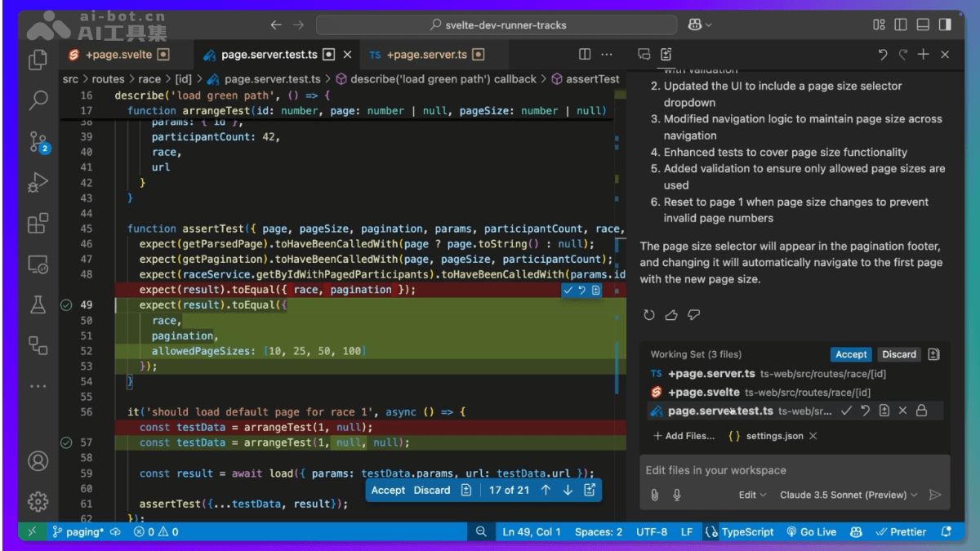The width and height of the screenshot is (980, 551).
Task: Split the editor using the split icon
Action: coord(584,54)
